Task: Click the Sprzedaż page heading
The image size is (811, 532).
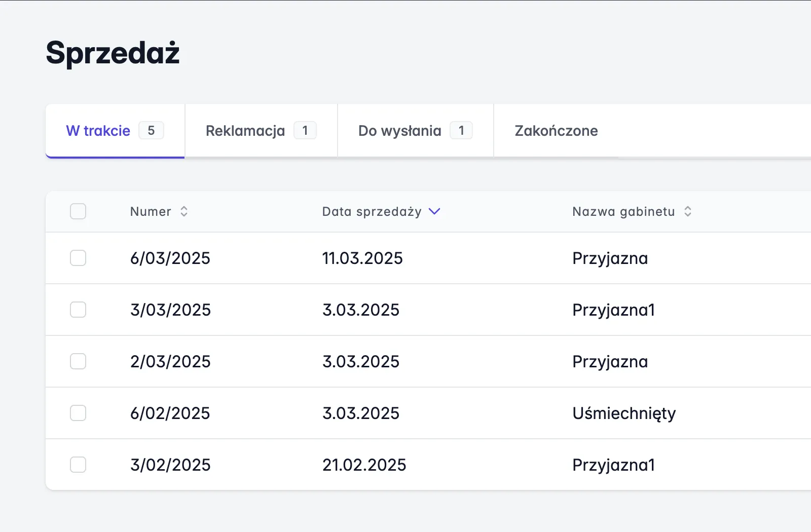Action: coord(113,53)
